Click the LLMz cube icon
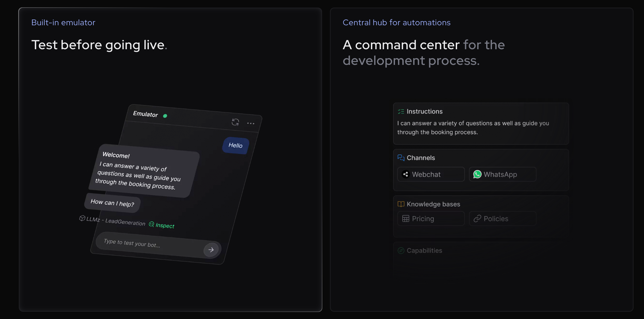The width and height of the screenshot is (644, 319). click(x=82, y=218)
